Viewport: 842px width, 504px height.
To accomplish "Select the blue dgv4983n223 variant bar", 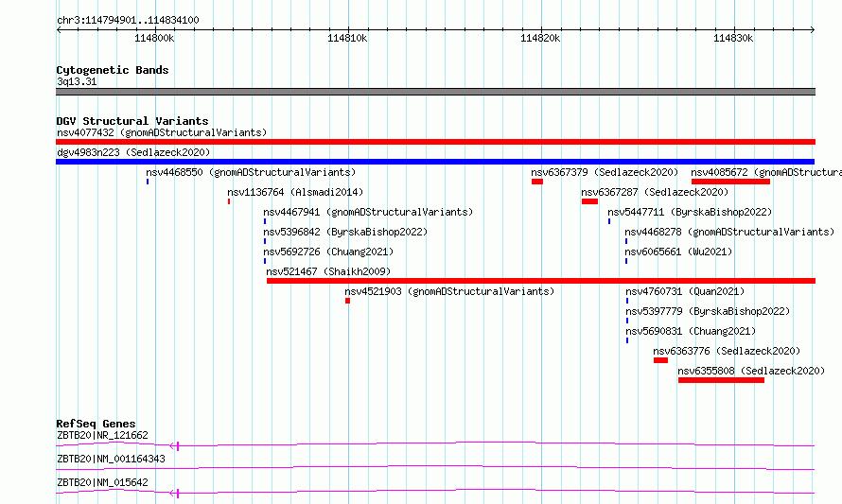I will point(435,162).
